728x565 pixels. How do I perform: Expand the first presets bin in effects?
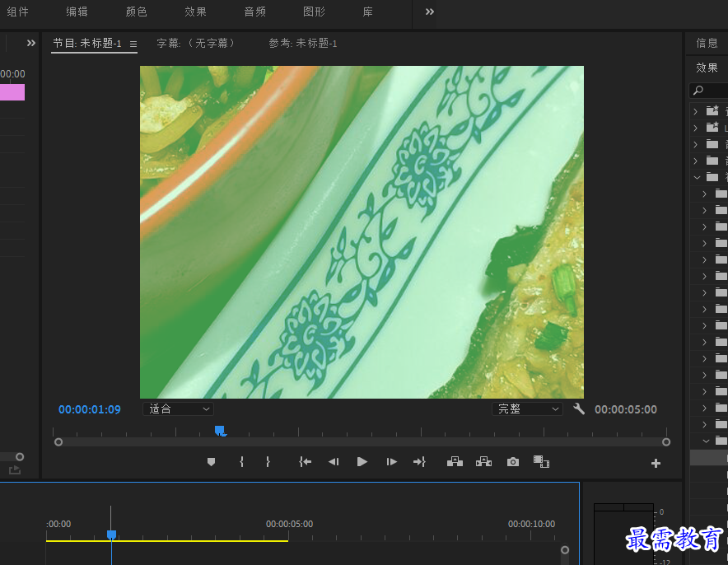(x=696, y=111)
